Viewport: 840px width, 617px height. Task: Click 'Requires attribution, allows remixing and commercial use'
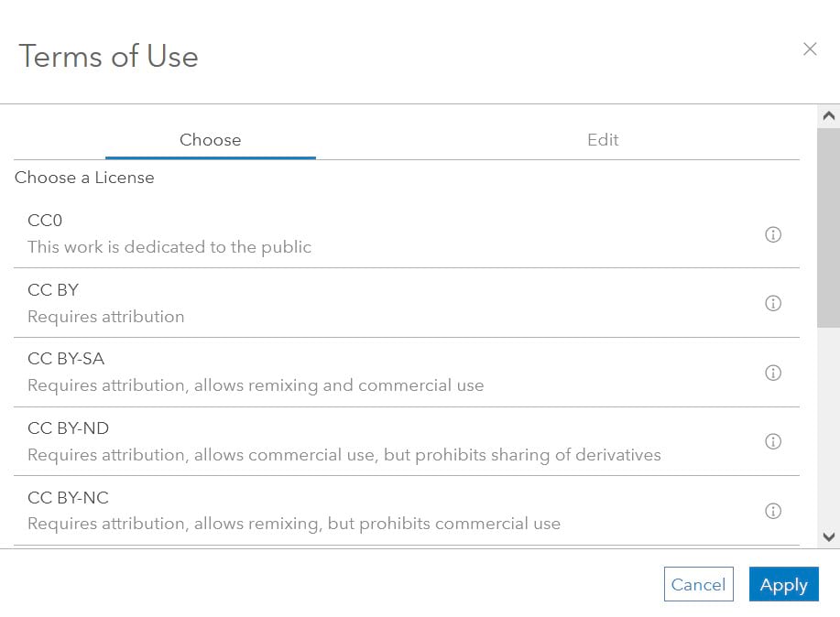(256, 385)
